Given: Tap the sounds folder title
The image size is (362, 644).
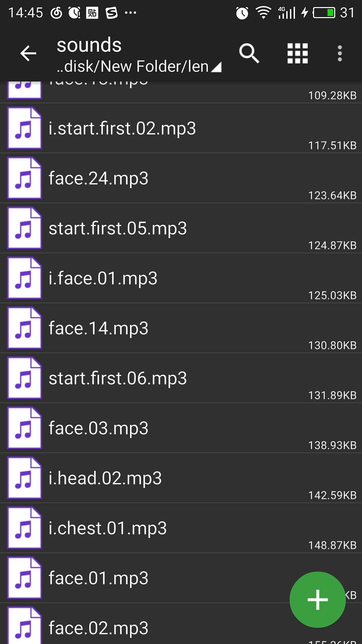Looking at the screenshot, I should pyautogui.click(x=89, y=45).
